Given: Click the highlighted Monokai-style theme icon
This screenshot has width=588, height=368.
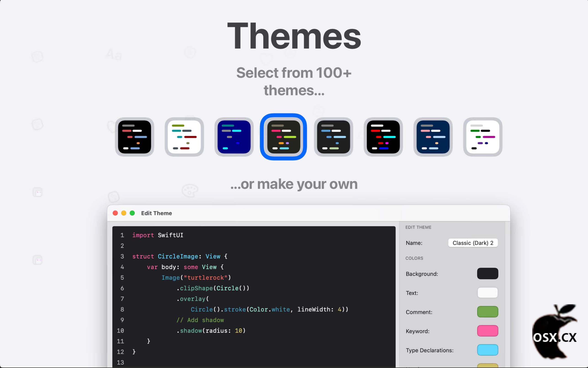Looking at the screenshot, I should (x=283, y=137).
